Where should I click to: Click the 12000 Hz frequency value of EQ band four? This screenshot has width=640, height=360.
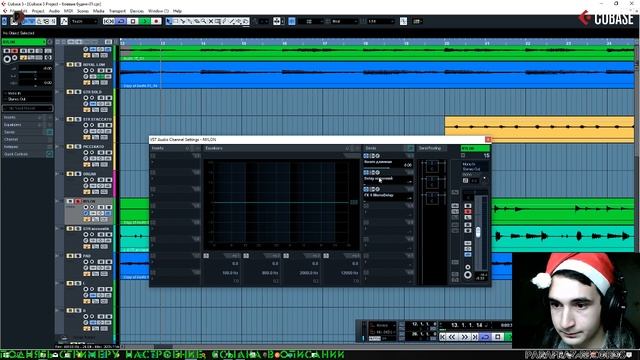point(350,273)
